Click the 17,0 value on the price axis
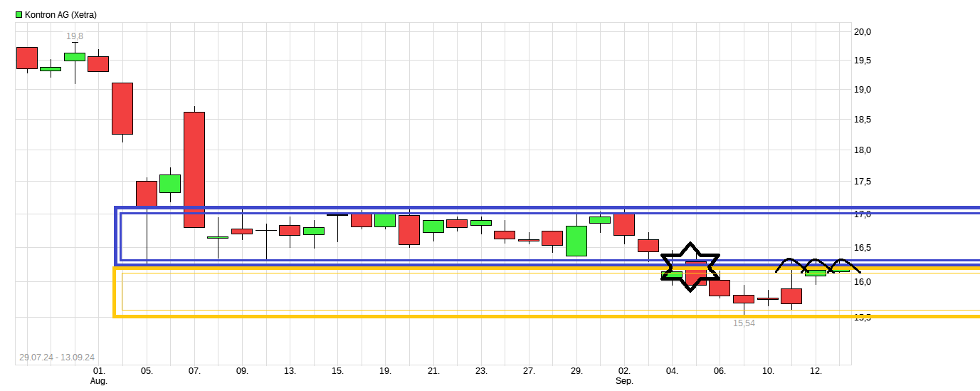The width and height of the screenshot is (980, 391). [863, 214]
